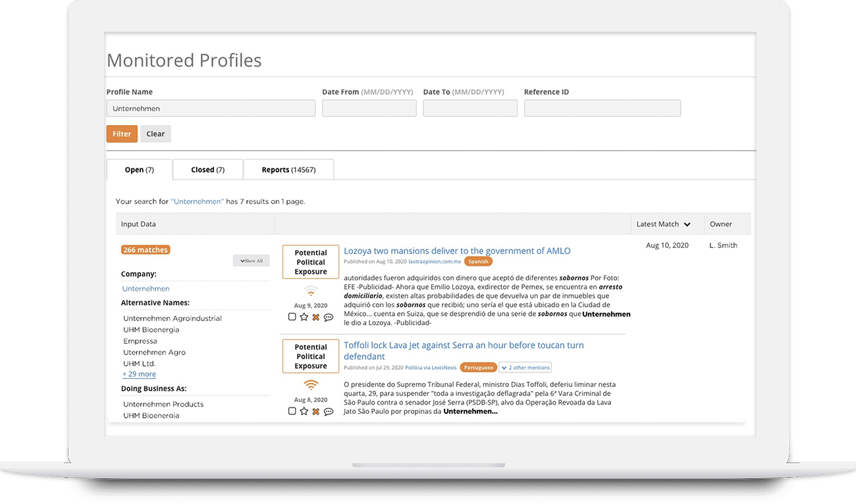856x504 pixels.
Task: Open comment bubble on Lozoya article
Action: point(328,317)
